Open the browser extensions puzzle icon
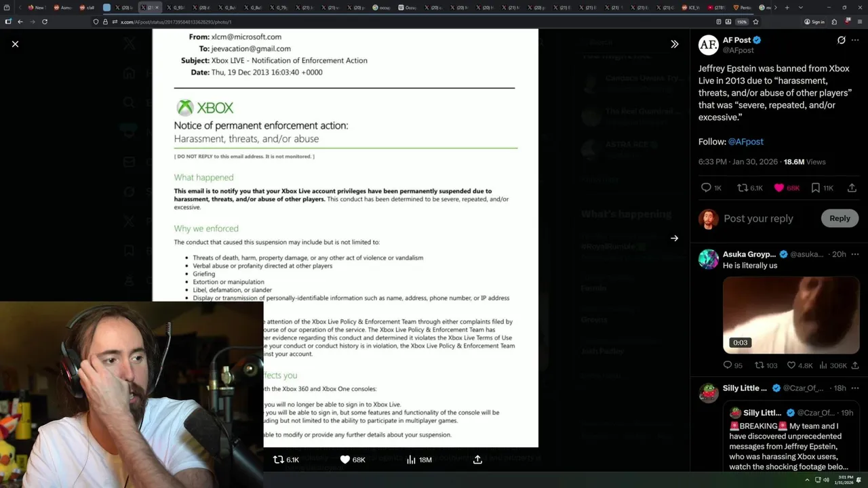The image size is (868, 488). point(835,22)
